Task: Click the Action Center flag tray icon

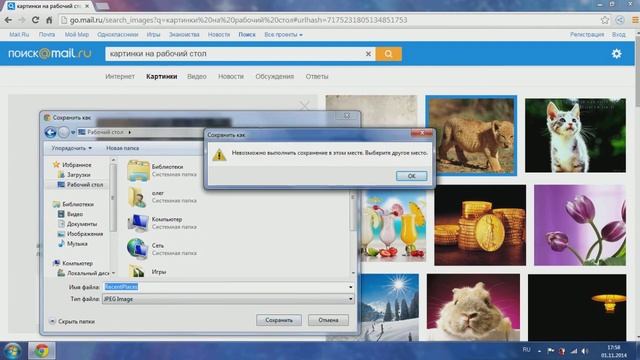Action: pos(551,351)
